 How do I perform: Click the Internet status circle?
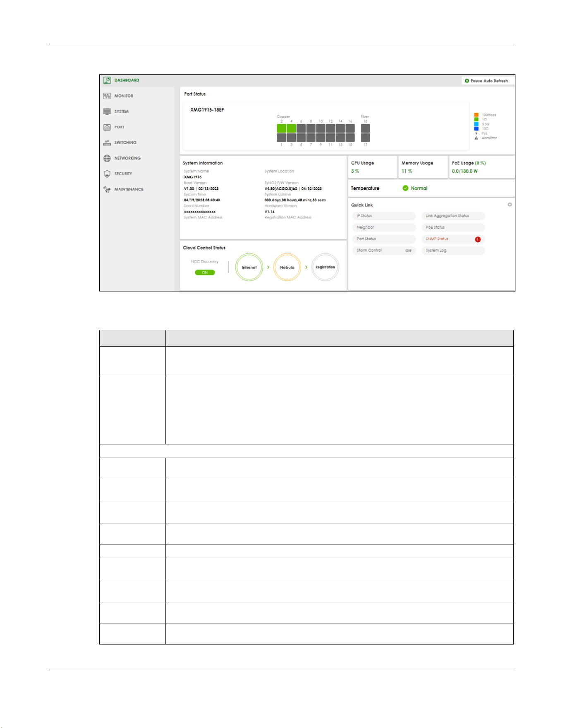[249, 267]
